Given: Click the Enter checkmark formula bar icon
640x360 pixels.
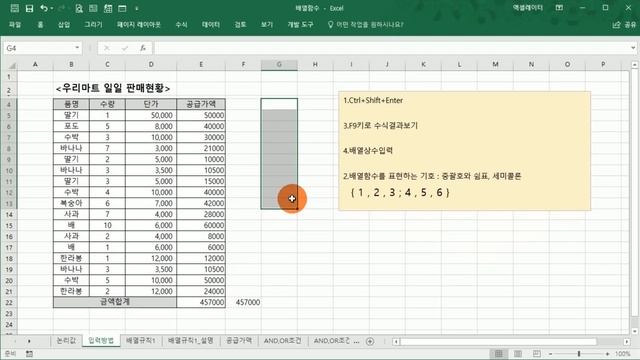Looking at the screenshot, I should coord(124,48).
